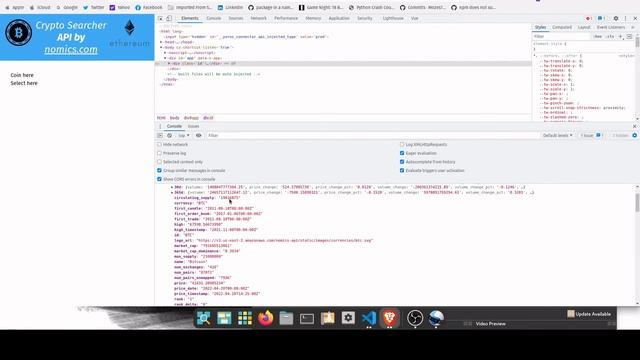Expand the noscript element node
640x360 pixels.
point(165,53)
